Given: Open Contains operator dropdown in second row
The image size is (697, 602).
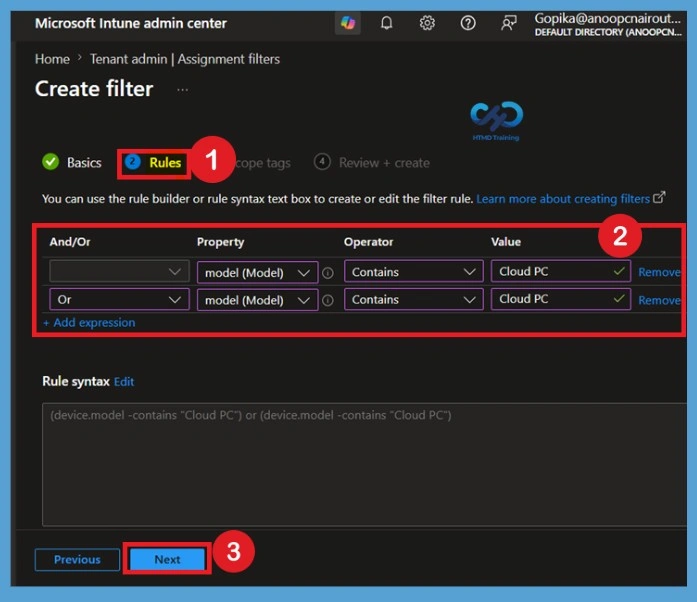Looking at the screenshot, I should [x=413, y=300].
